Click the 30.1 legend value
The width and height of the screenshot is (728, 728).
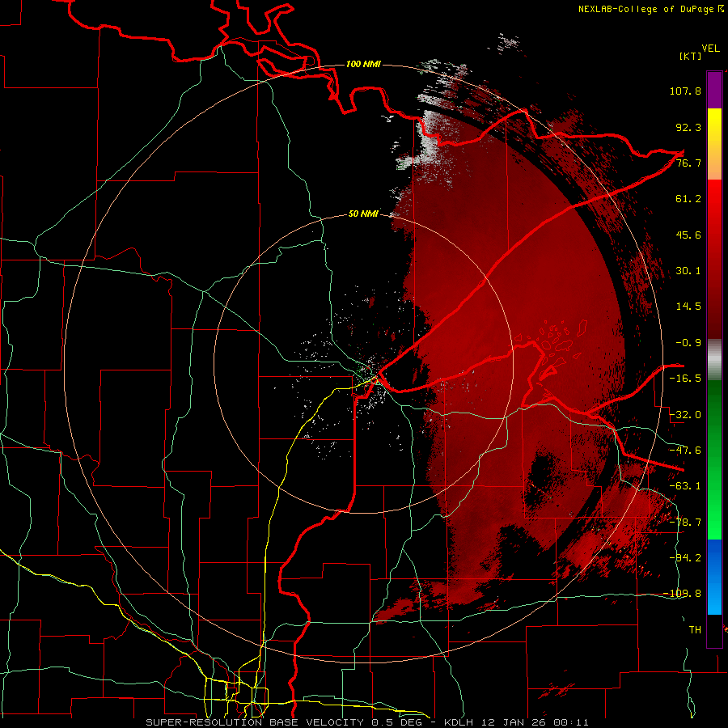click(x=688, y=271)
